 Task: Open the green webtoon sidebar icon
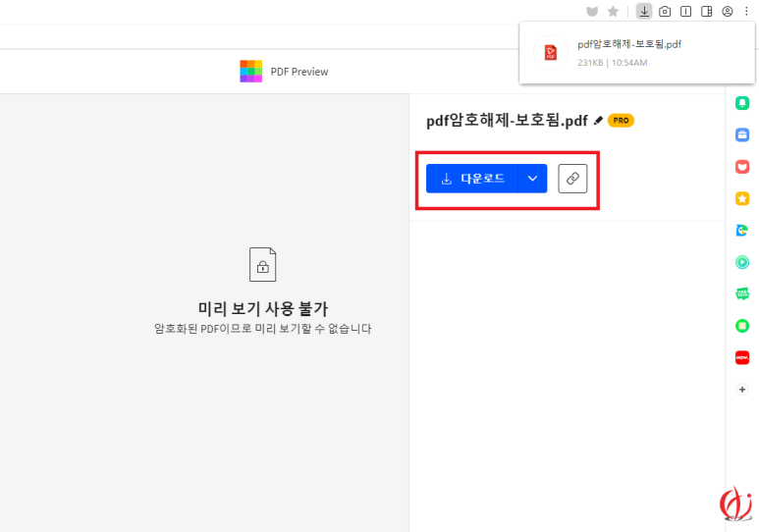(742, 293)
